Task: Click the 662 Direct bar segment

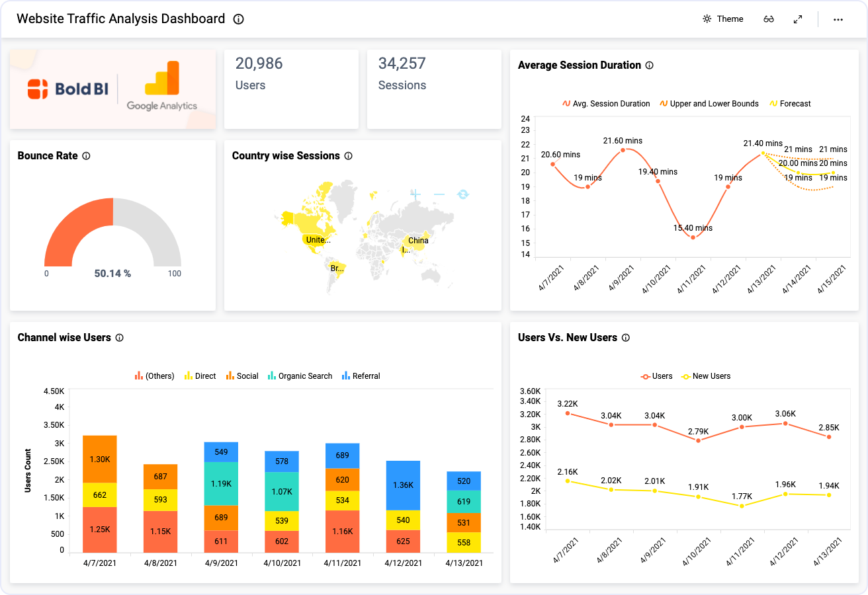Action: [100, 495]
